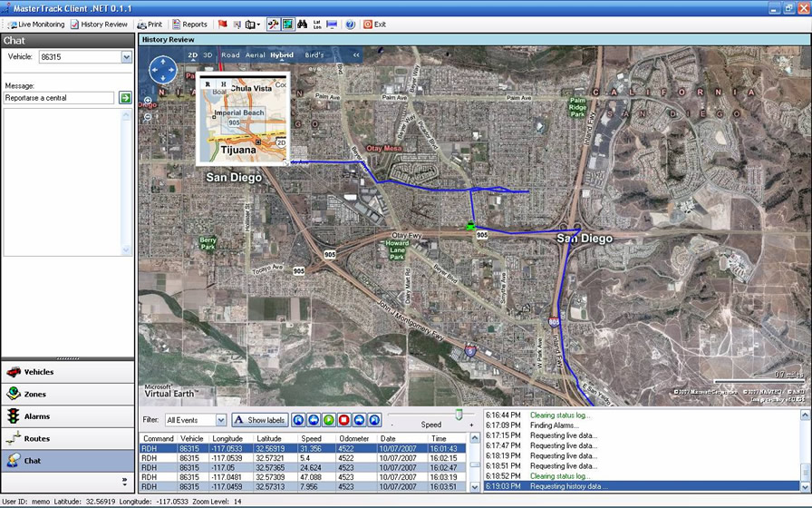Click the map pan compass control
812x508 pixels.
tap(162, 70)
